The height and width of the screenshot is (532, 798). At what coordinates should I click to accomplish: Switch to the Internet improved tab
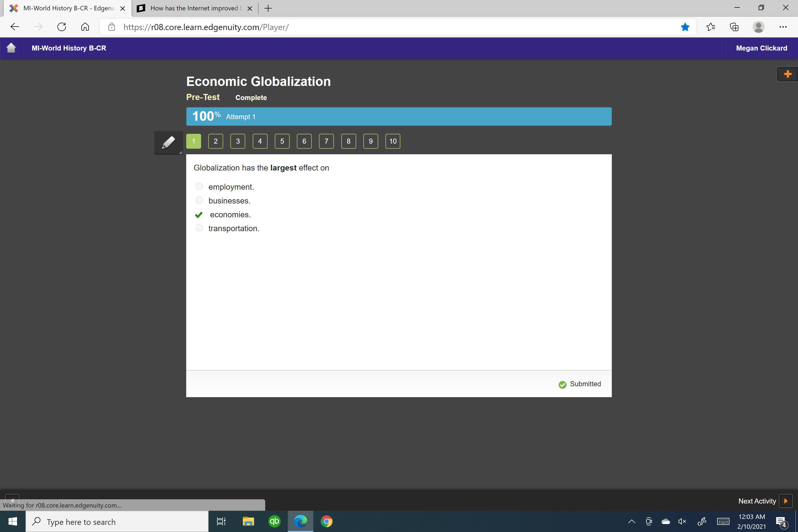click(194, 8)
